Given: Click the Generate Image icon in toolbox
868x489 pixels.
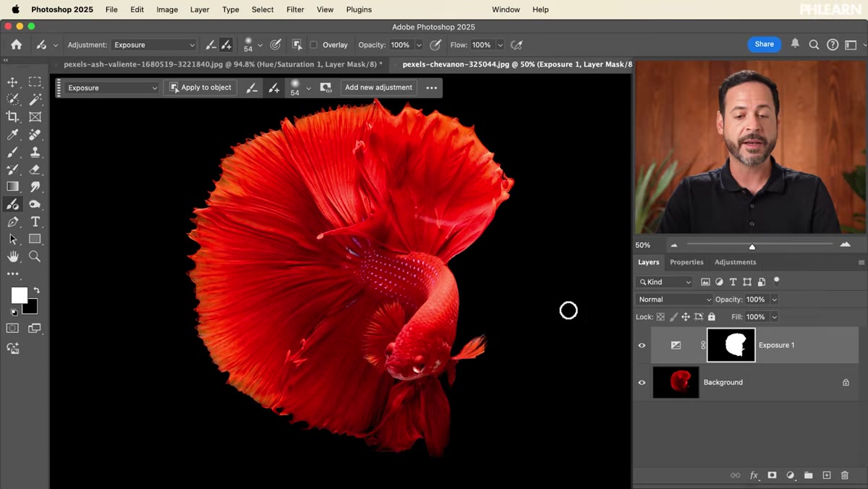Looking at the screenshot, I should [12, 348].
